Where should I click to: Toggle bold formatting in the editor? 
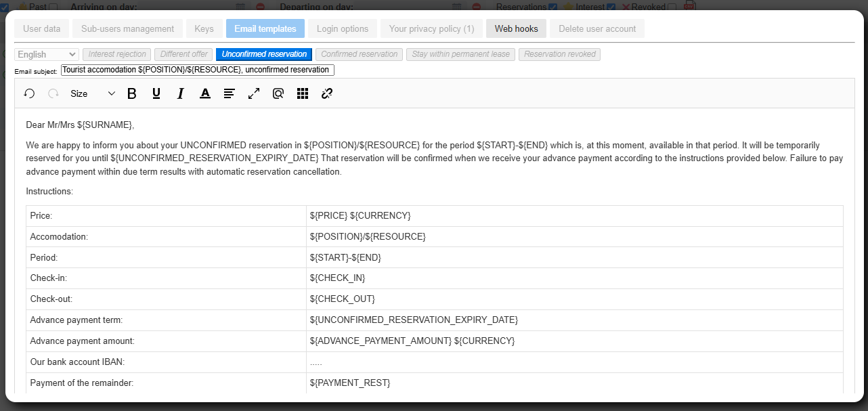click(x=132, y=93)
